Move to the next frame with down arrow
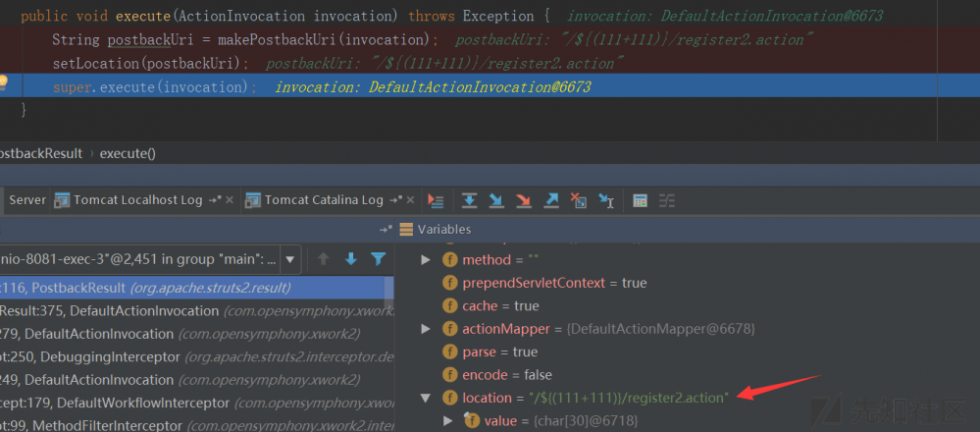 (x=350, y=259)
